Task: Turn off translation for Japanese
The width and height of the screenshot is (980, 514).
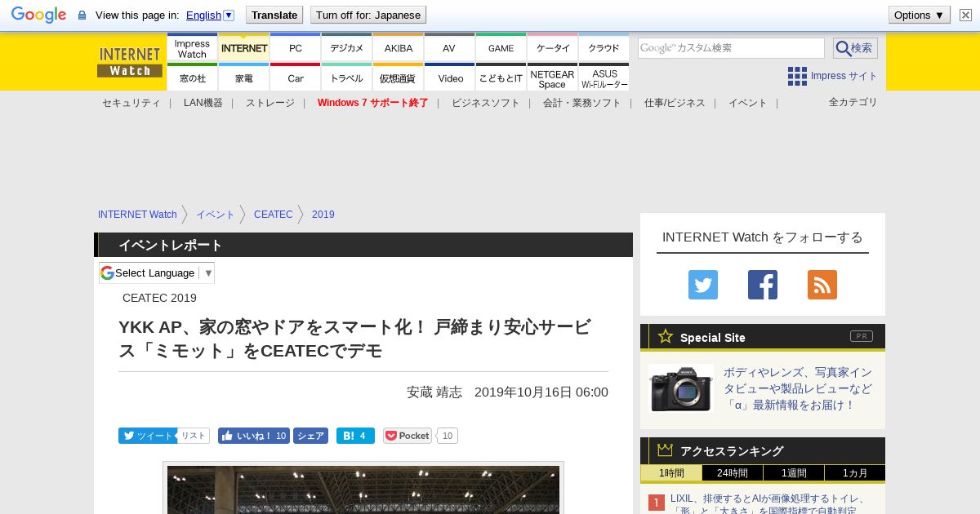Action: [368, 15]
